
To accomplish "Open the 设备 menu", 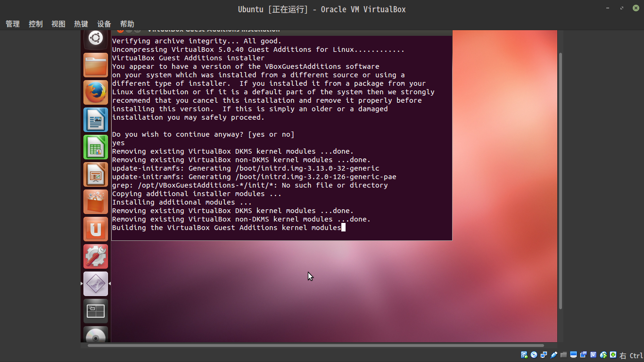I will [x=104, y=24].
